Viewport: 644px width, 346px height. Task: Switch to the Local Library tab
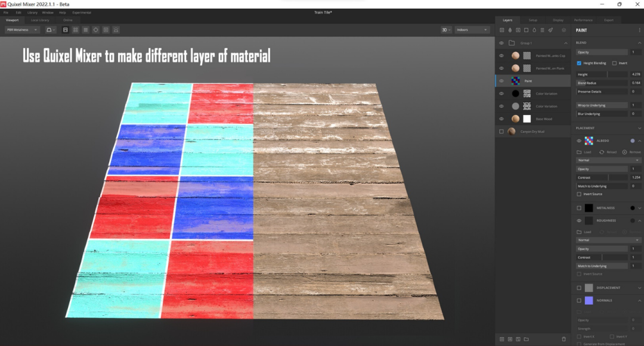click(40, 20)
